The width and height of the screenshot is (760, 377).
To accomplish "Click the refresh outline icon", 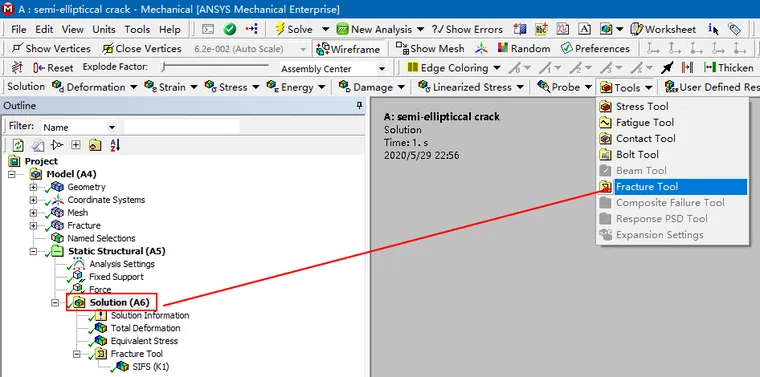I will click(18, 145).
